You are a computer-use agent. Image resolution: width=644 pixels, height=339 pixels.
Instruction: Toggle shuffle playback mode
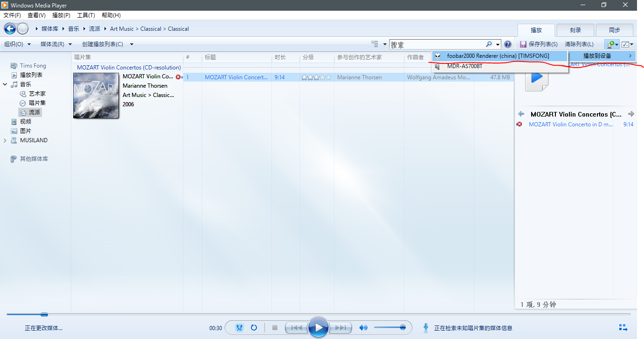tap(239, 328)
